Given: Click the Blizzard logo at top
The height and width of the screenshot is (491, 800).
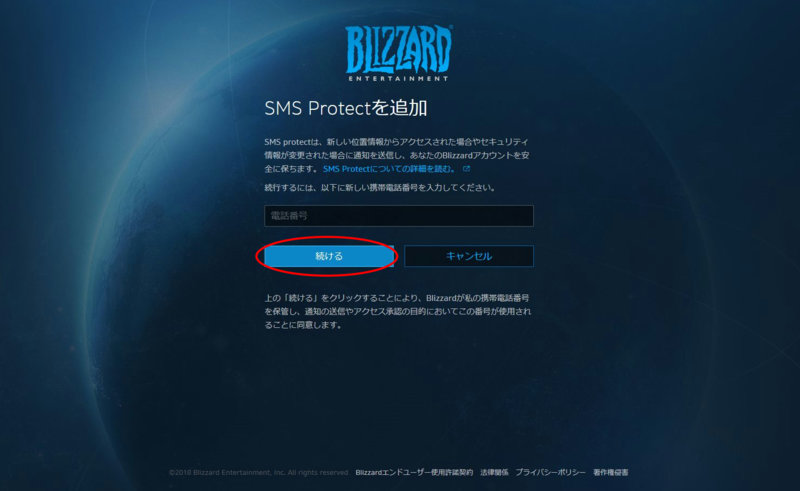Looking at the screenshot, I should coord(399,54).
